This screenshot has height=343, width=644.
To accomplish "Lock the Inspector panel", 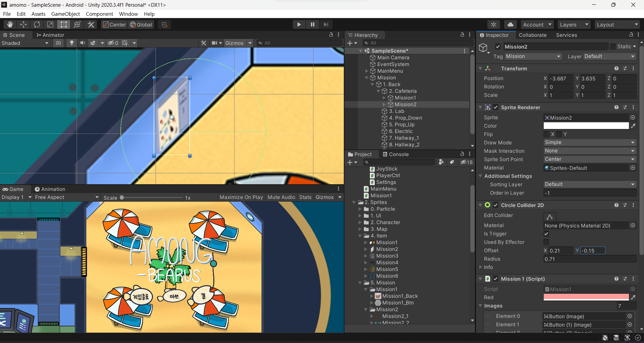I will [x=631, y=35].
